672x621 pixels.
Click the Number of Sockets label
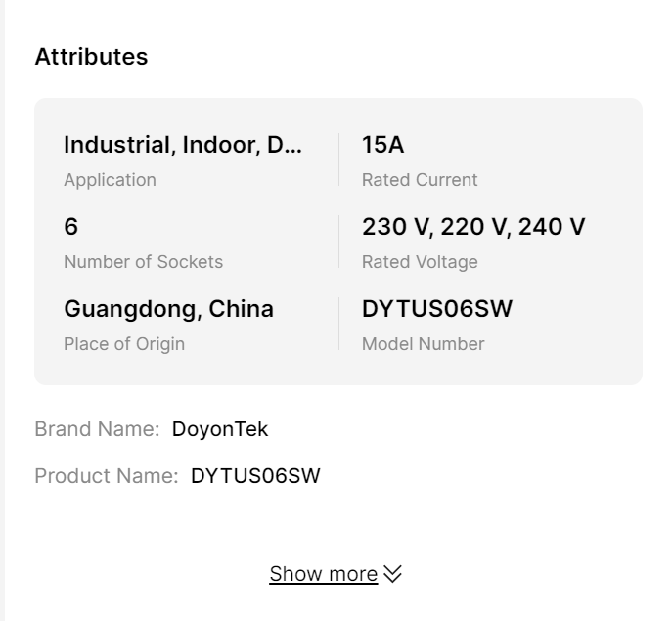tap(143, 262)
